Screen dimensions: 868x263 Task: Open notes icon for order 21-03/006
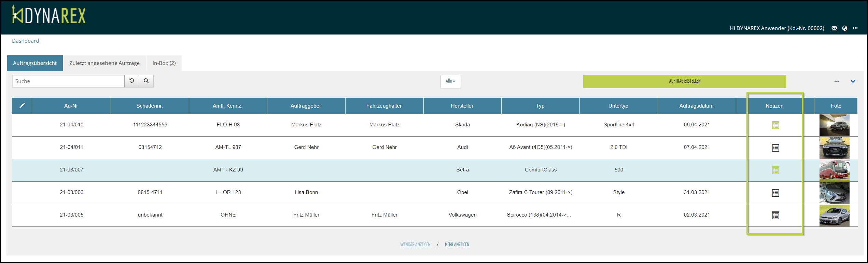[775, 193]
